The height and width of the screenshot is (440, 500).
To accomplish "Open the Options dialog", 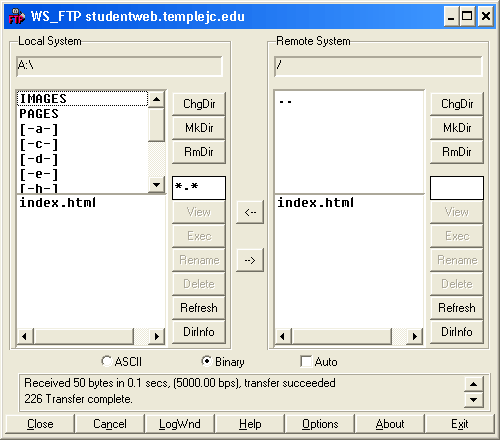I will pos(320,424).
